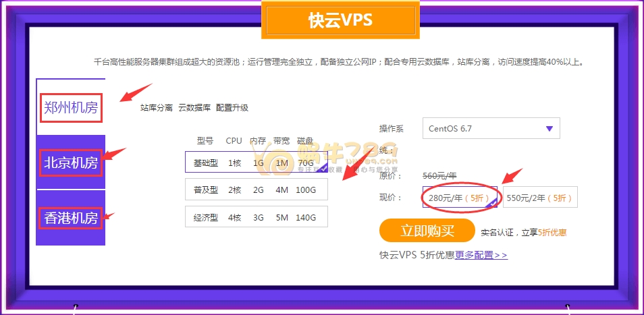
Task: Choose the 普及型 2核 2G plan
Action: click(256, 190)
